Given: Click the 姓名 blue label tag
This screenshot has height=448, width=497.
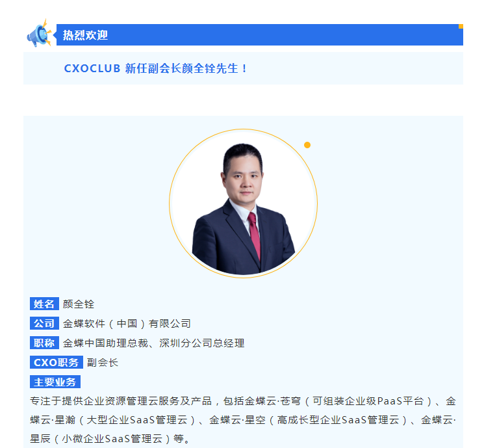Looking at the screenshot, I should pos(44,304).
